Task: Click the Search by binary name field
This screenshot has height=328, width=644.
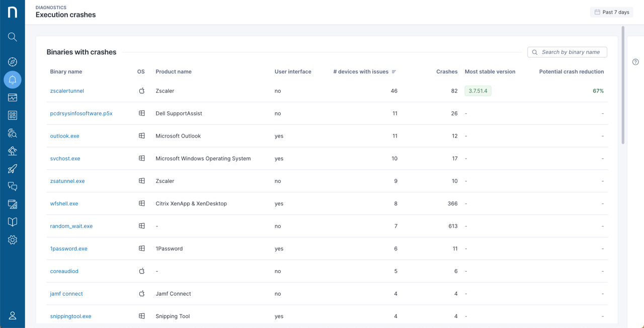Action: [x=570, y=52]
